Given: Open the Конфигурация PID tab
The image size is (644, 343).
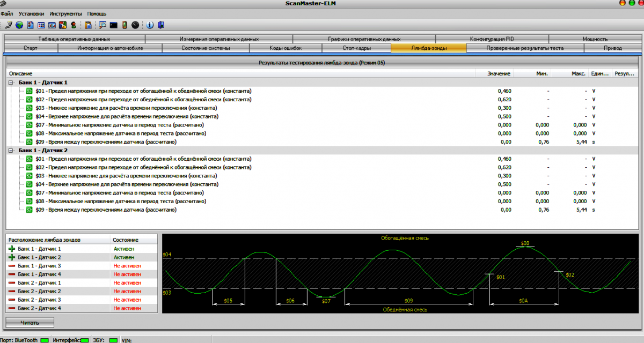Looking at the screenshot, I should pos(492,39).
